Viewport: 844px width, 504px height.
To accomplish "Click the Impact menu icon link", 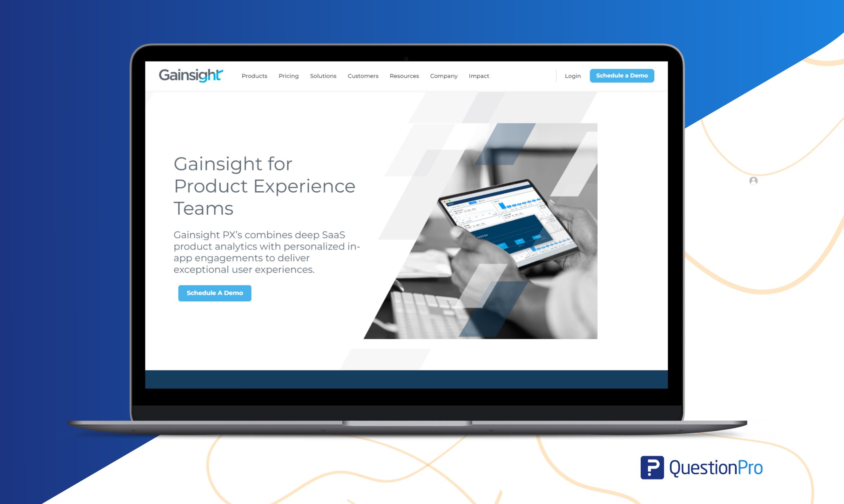I will tap(480, 76).
